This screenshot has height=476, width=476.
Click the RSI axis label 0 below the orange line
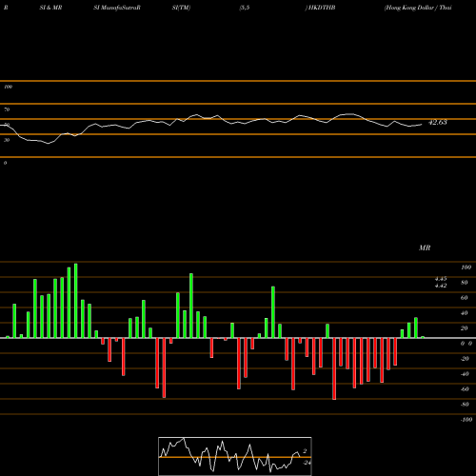click(x=5, y=163)
